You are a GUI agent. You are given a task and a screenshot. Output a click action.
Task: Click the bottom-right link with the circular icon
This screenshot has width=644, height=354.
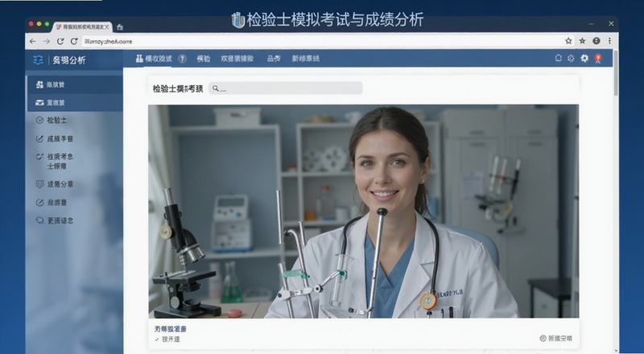point(555,339)
